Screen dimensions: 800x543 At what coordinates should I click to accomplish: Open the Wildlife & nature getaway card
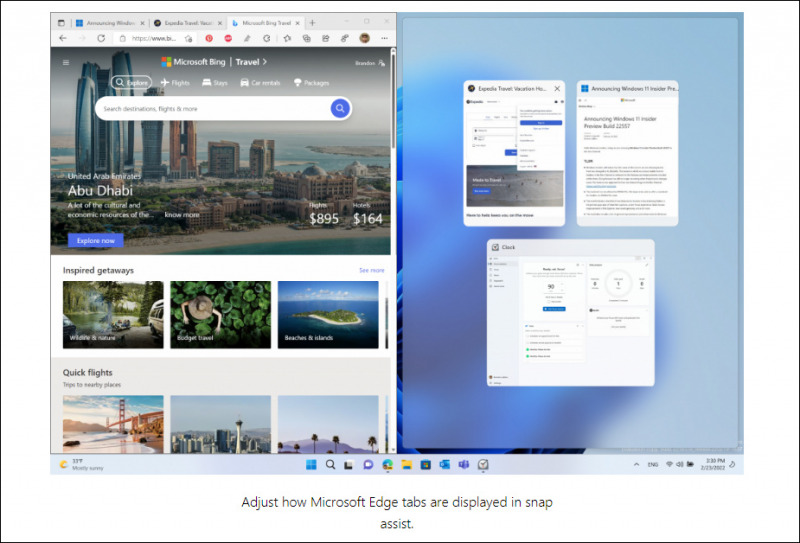tap(113, 314)
